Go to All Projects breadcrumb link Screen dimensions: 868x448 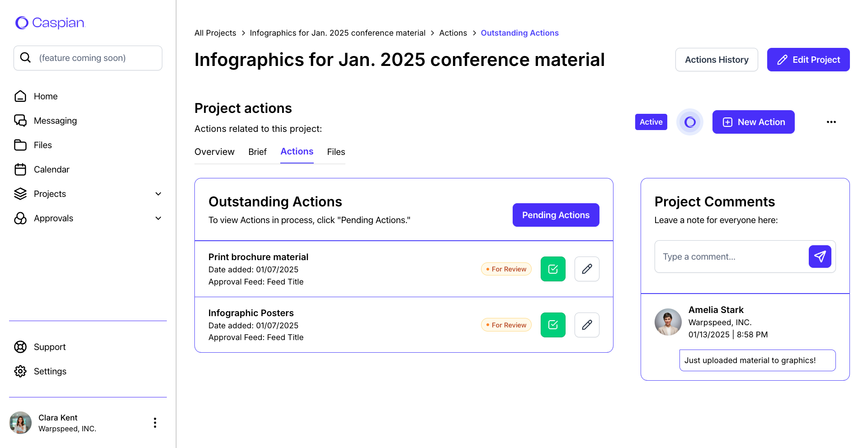coord(215,33)
